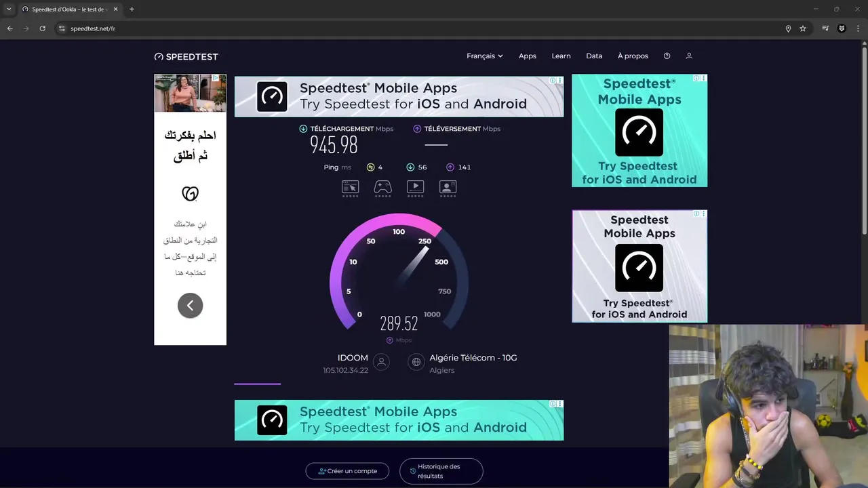Click the 289.52 current speed reading
The image size is (868, 488).
[399, 323]
